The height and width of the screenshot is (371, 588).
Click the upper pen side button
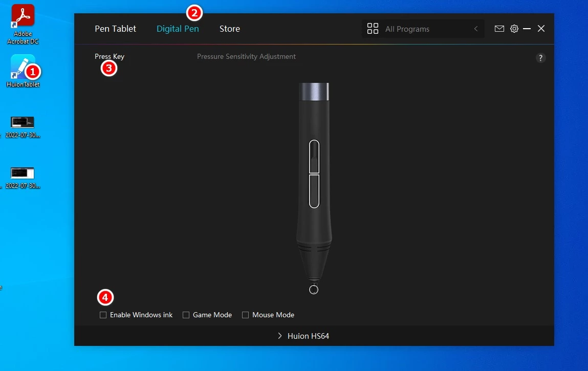click(314, 157)
